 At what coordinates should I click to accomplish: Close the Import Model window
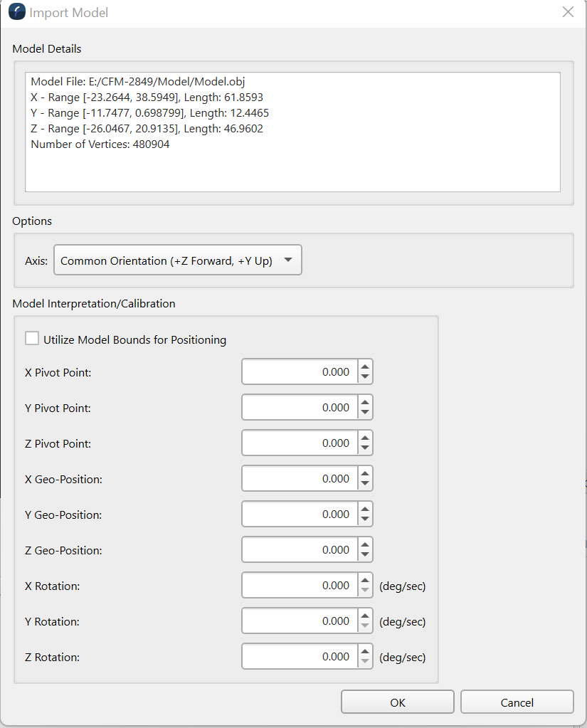point(568,12)
